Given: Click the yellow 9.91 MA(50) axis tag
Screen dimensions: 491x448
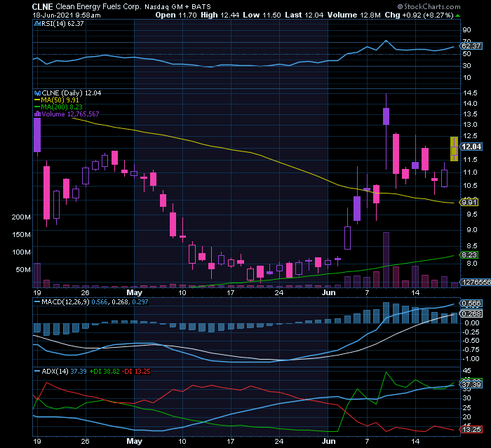Looking at the screenshot, I should (x=469, y=202).
